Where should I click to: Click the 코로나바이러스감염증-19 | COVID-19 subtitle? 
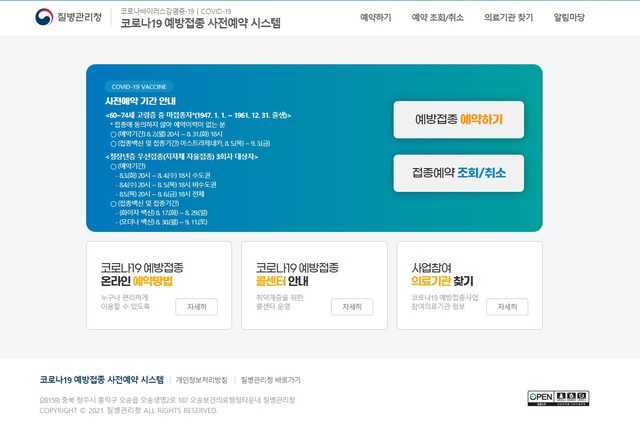click(176, 11)
